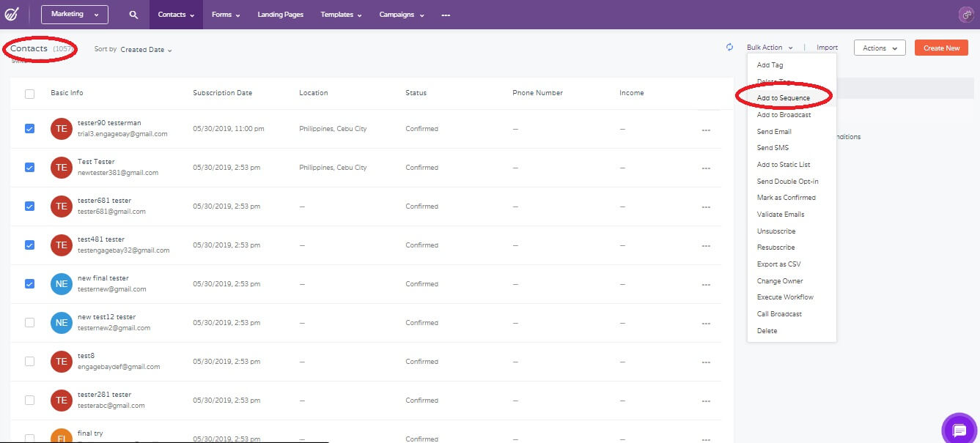Click the user profile avatar icon
The height and width of the screenshot is (443, 980).
pyautogui.click(x=965, y=15)
